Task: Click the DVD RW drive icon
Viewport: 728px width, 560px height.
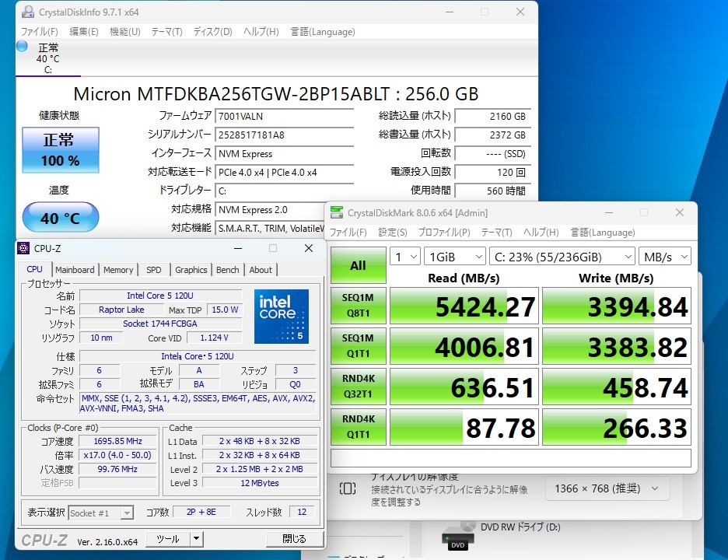Action: coord(458,537)
